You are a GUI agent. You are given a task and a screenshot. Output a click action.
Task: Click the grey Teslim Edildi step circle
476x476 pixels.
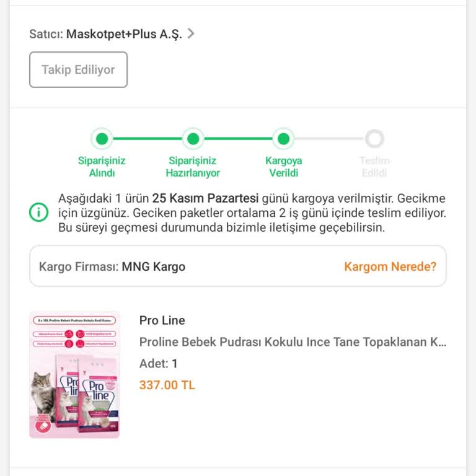click(x=374, y=138)
